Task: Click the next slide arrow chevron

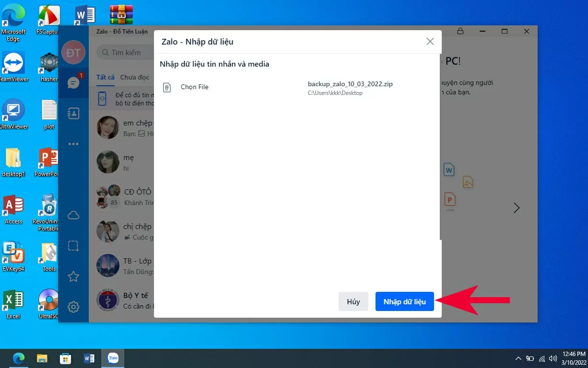Action: [x=517, y=208]
